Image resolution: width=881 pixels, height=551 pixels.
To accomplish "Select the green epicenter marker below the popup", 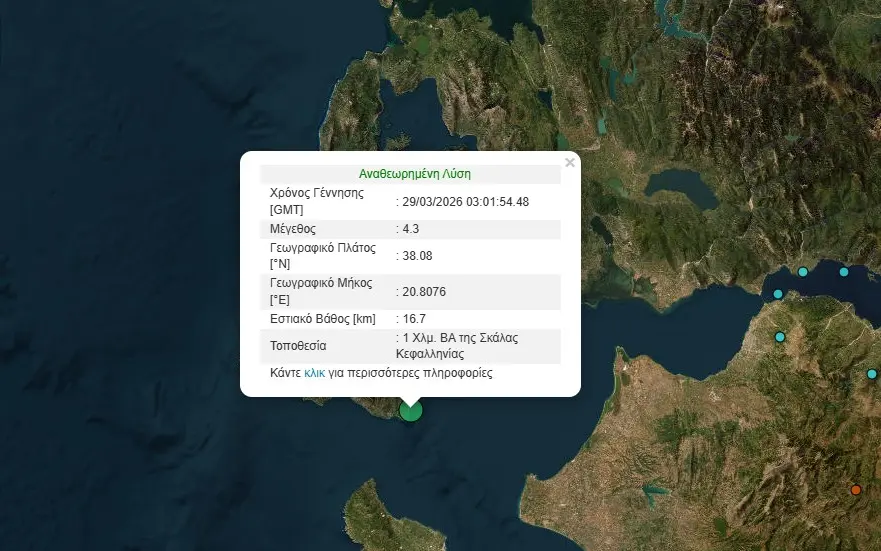I will click(410, 409).
